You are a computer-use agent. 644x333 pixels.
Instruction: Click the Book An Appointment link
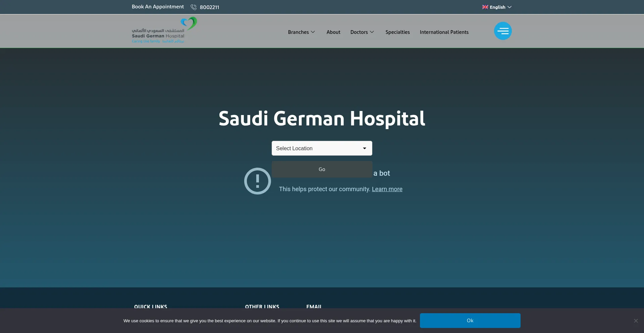(158, 7)
